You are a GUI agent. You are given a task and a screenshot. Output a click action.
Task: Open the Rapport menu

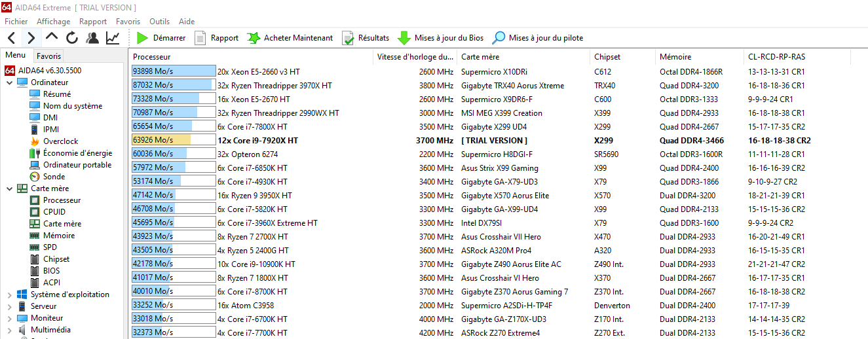click(93, 22)
